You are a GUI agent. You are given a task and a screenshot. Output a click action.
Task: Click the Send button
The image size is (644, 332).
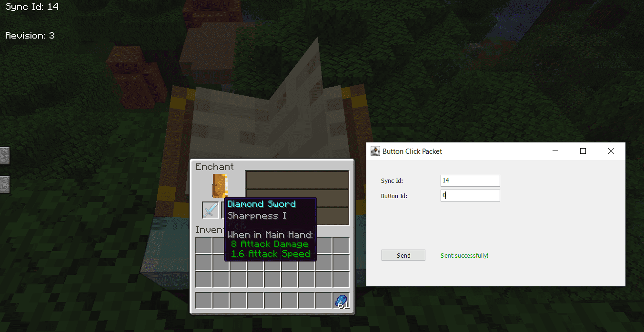pyautogui.click(x=403, y=255)
